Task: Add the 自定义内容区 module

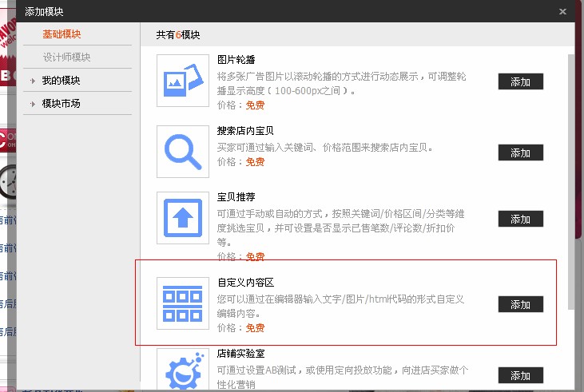Action: tap(521, 304)
